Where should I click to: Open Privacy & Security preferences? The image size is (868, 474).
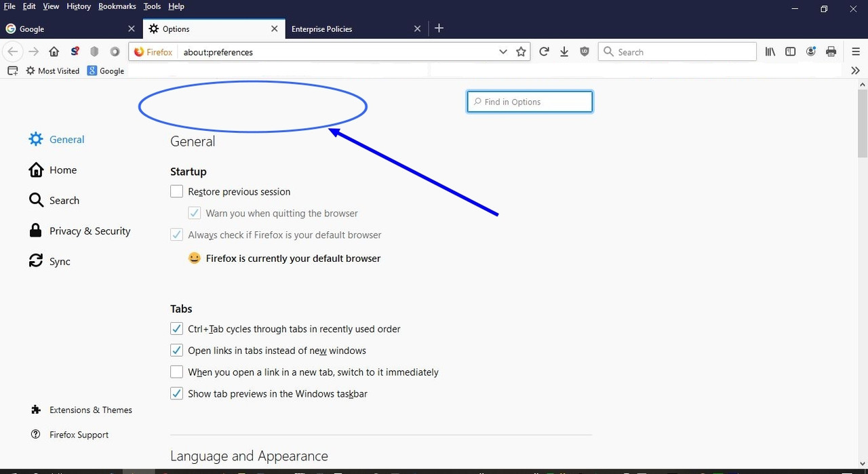[x=79, y=231]
